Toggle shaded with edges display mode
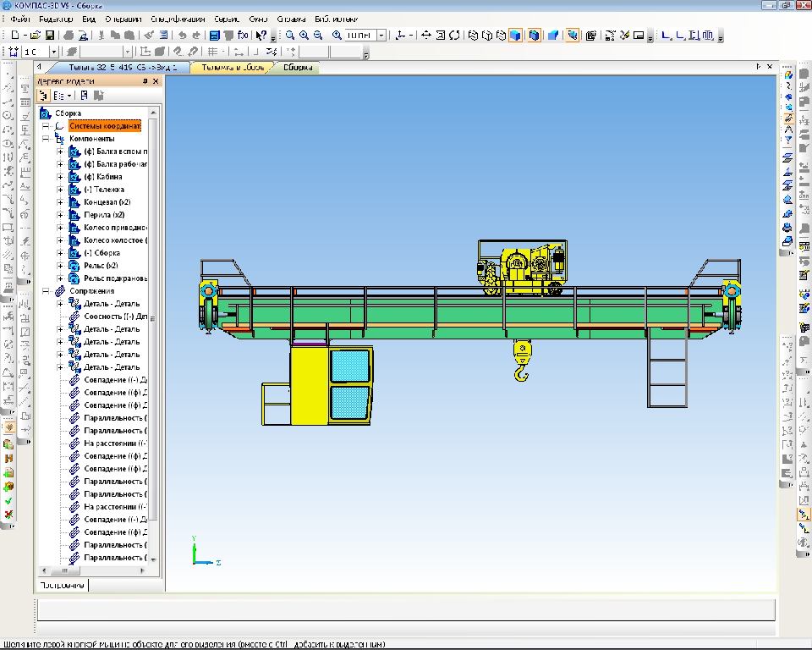Image resolution: width=812 pixels, height=650 pixels. tap(535, 36)
